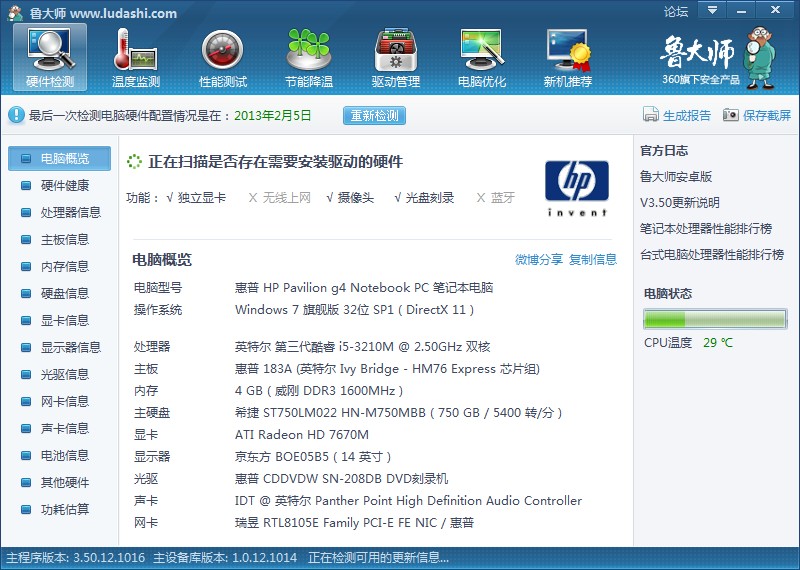
Task: Open the 温度监测 temperature monitor
Action: pos(136,57)
